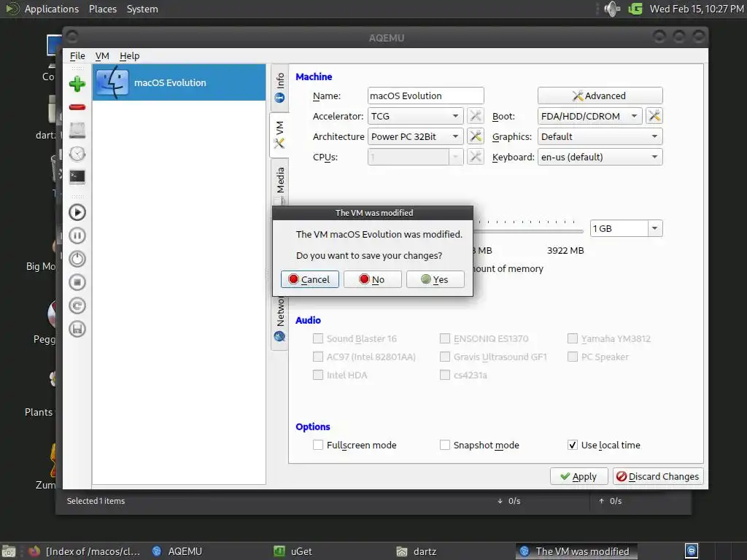Click the Boot order settings wrench icon
The width and height of the screenshot is (747, 560).
(x=654, y=116)
